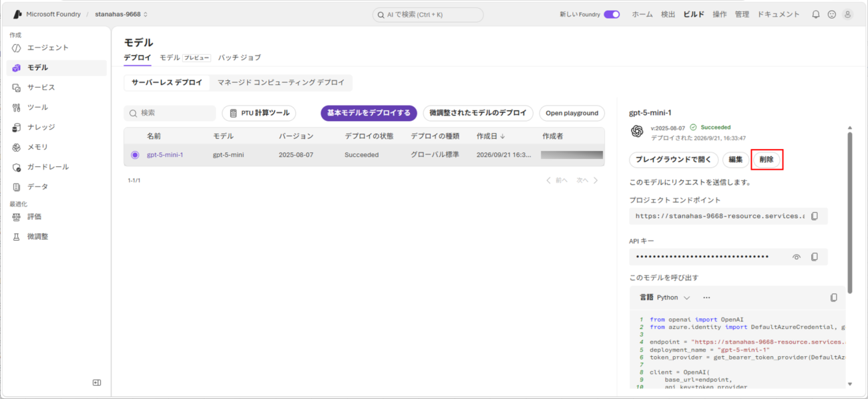
Task: Open the ビルド top menu
Action: 694,14
